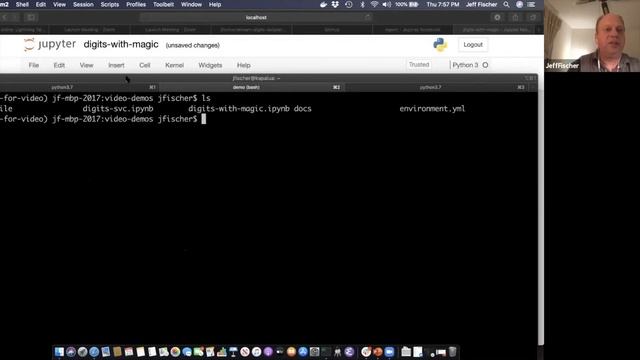Click the Jeff Fischer user name in menu bar
This screenshot has width=640, height=360.
pos(481,4)
